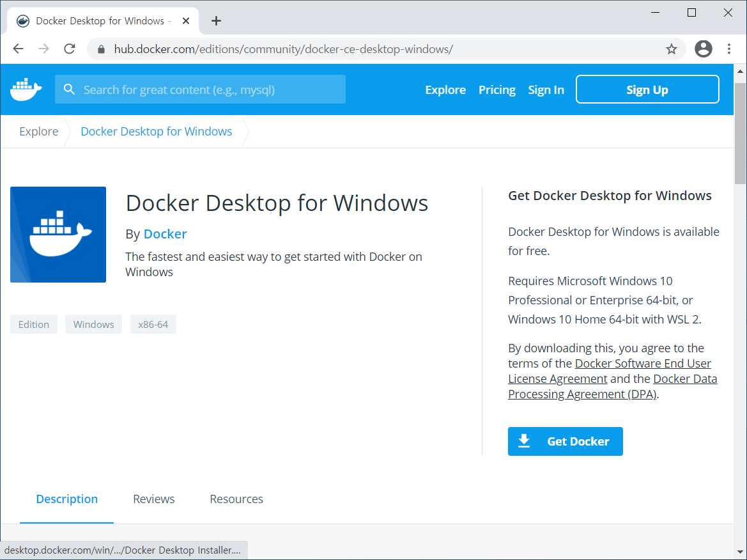Click the Get Docker download button
The width and height of the screenshot is (747, 560).
pos(565,441)
